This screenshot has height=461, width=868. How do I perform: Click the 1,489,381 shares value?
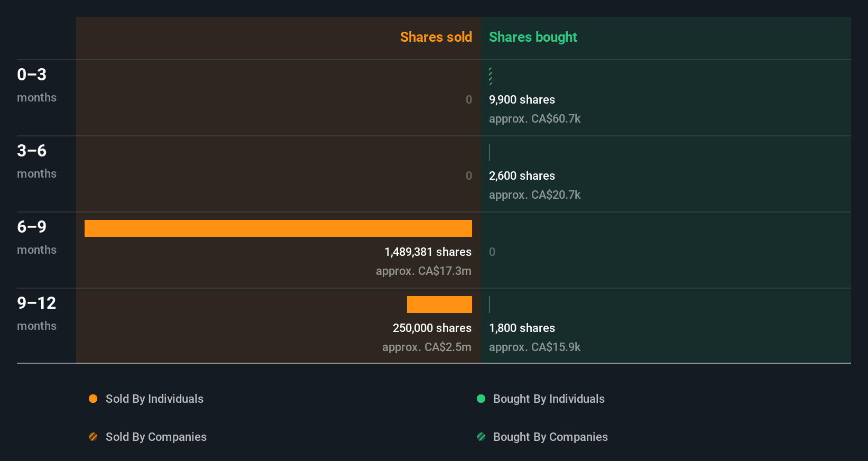point(428,252)
